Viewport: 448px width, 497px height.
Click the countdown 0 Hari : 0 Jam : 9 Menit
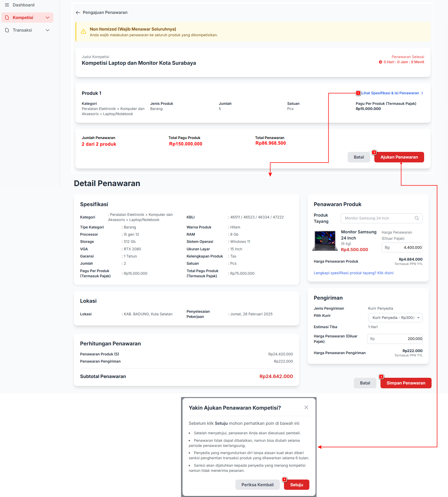(x=404, y=62)
